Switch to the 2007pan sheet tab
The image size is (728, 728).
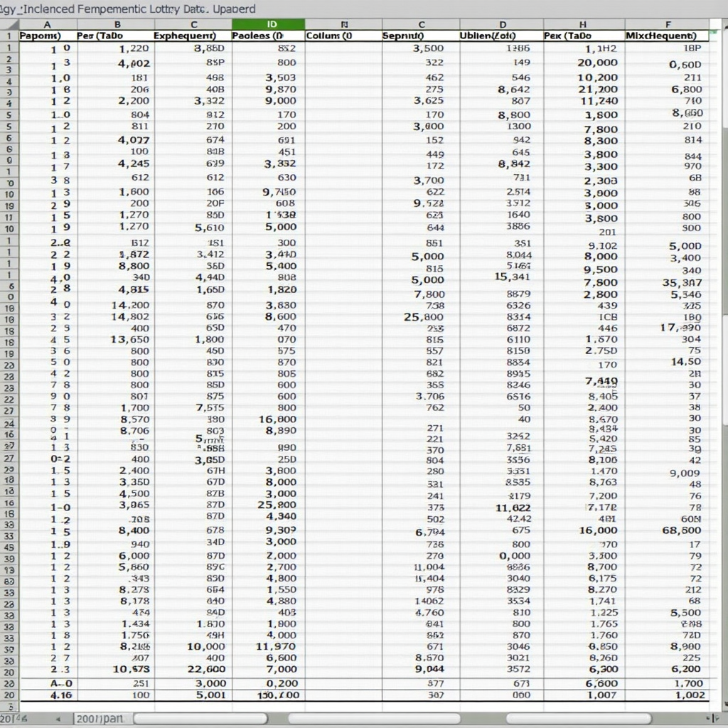(101, 719)
